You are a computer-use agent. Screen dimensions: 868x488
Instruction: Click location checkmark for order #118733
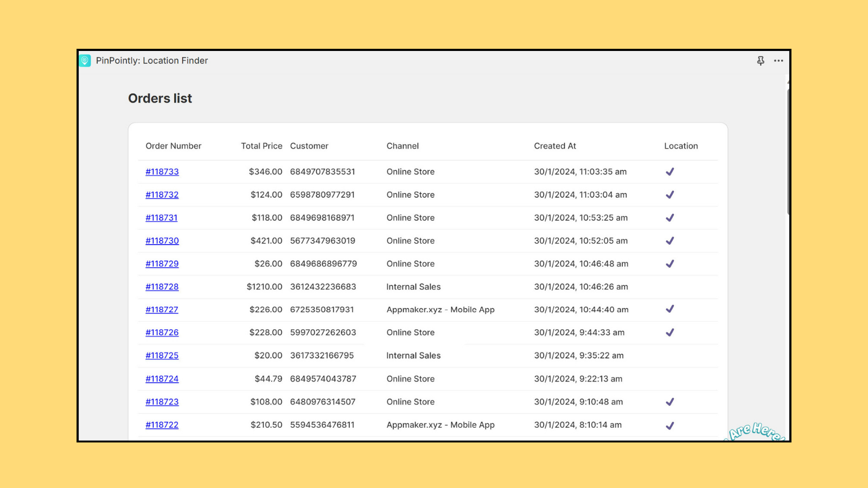670,171
